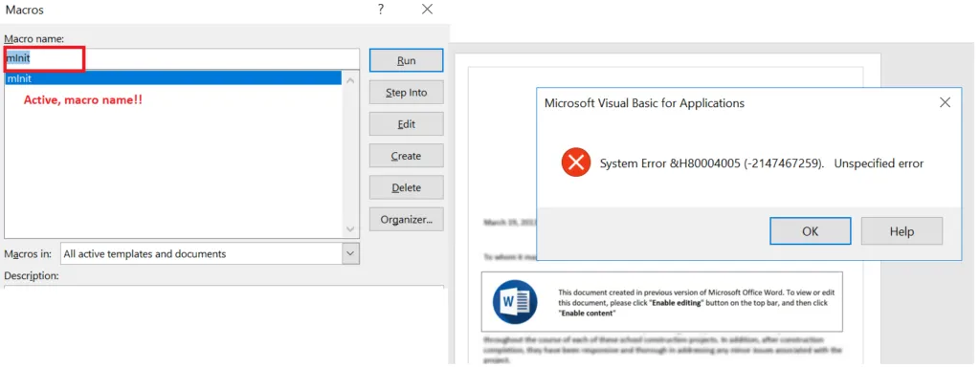Click scroll up arrow in macro list

pyautogui.click(x=350, y=79)
